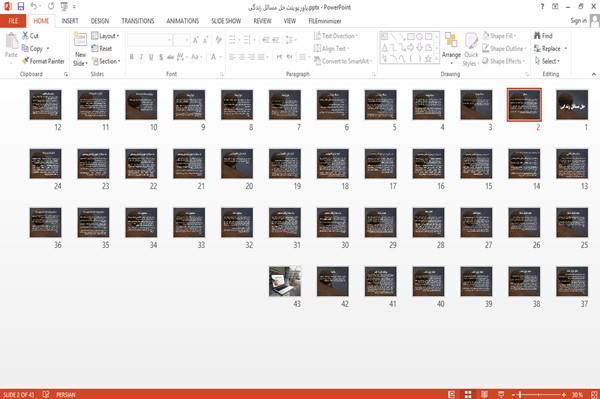Switch to the TRANSITIONS tab
This screenshot has height=399, width=600.
tap(138, 21)
